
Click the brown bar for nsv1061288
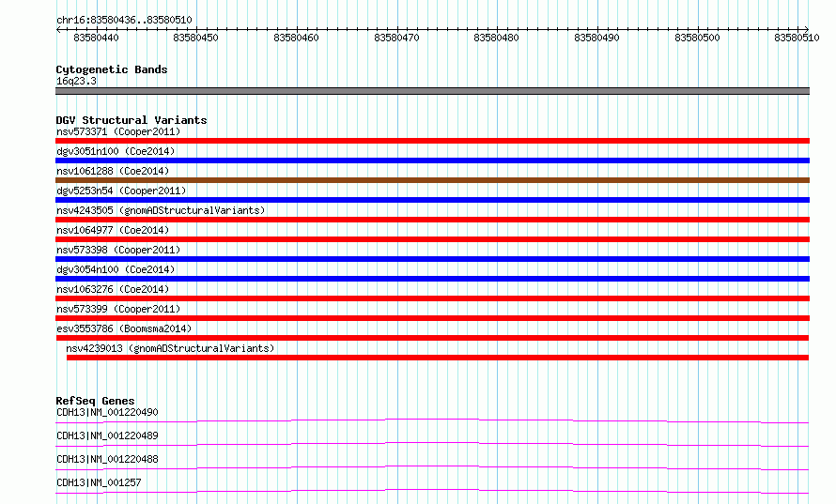pyautogui.click(x=432, y=180)
